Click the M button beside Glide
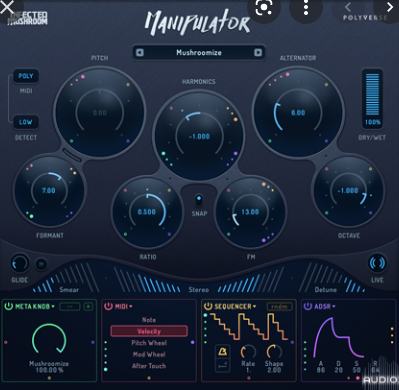399x390 pixels. [x=41, y=264]
